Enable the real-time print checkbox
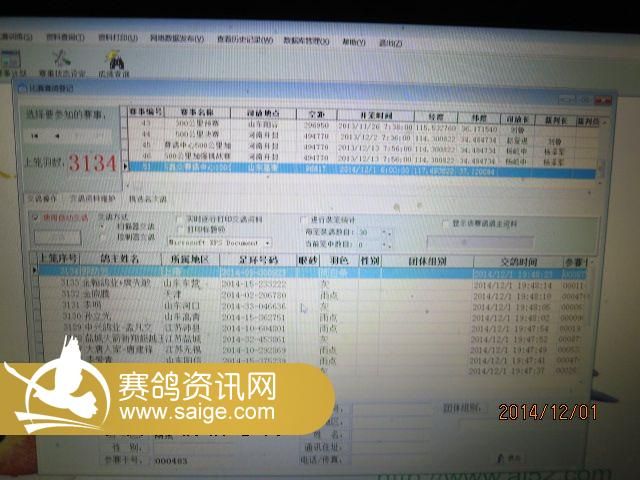This screenshot has width=640, height=480. coord(178,218)
